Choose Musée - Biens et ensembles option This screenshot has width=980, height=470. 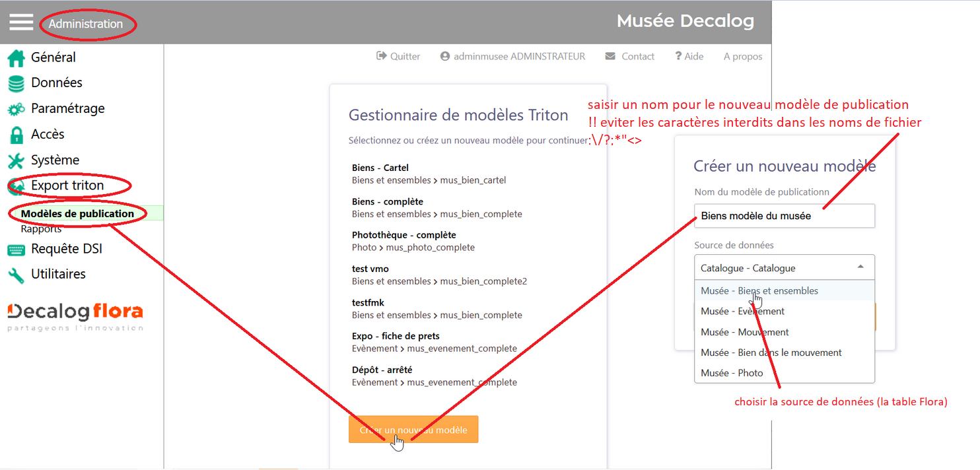click(785, 290)
